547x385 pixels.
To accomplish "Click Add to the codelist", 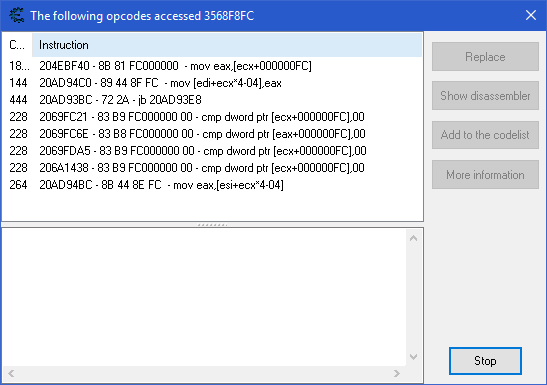I will click(x=485, y=135).
